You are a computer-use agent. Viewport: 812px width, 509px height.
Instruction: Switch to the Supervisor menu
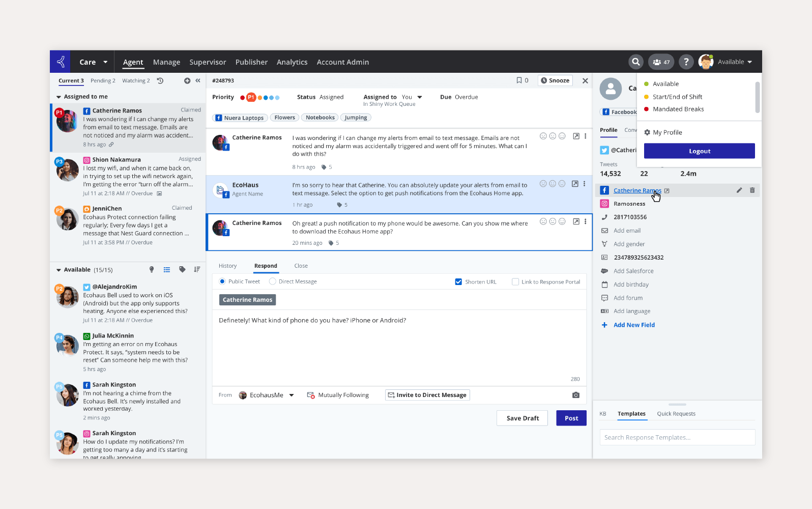tap(208, 62)
